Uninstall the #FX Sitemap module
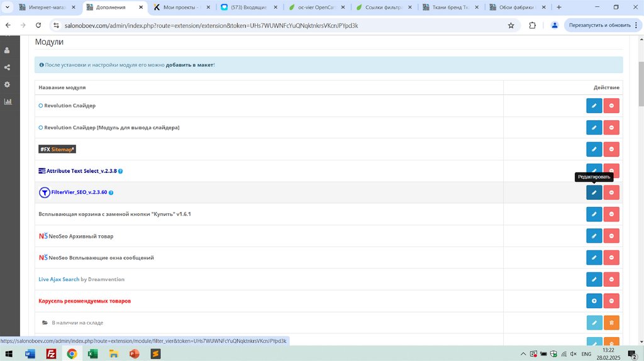644x361 pixels. coord(611,149)
